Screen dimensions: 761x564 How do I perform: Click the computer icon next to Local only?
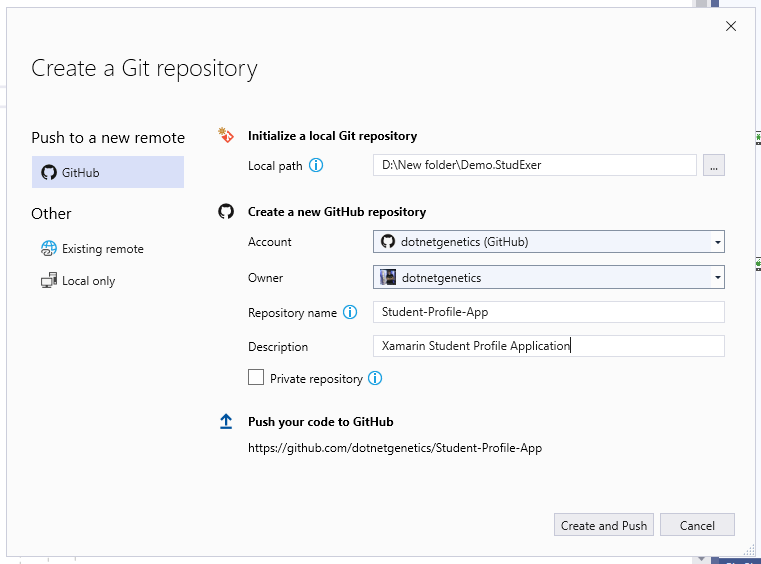tap(49, 281)
